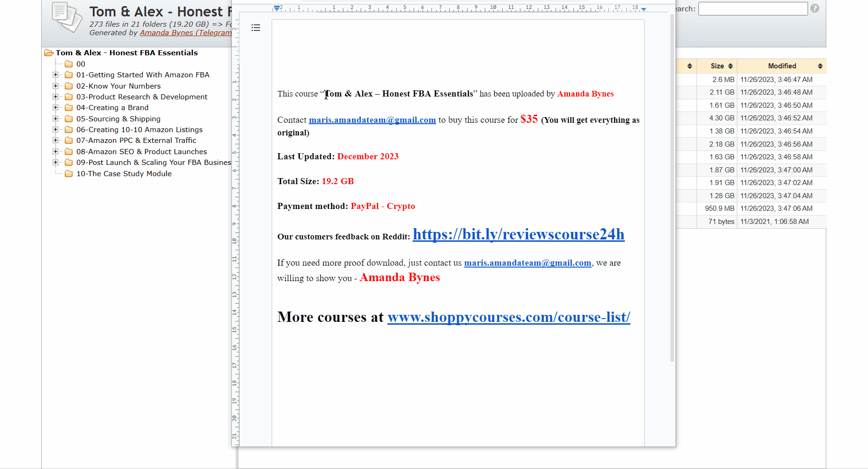This screenshot has width=868, height=469.
Task: Expand the 01-Getting Started With Amazon FBA folder
Action: pyautogui.click(x=56, y=75)
